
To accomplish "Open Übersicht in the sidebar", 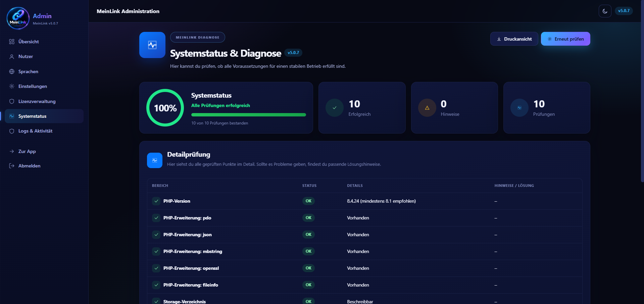I will pyautogui.click(x=44, y=42).
